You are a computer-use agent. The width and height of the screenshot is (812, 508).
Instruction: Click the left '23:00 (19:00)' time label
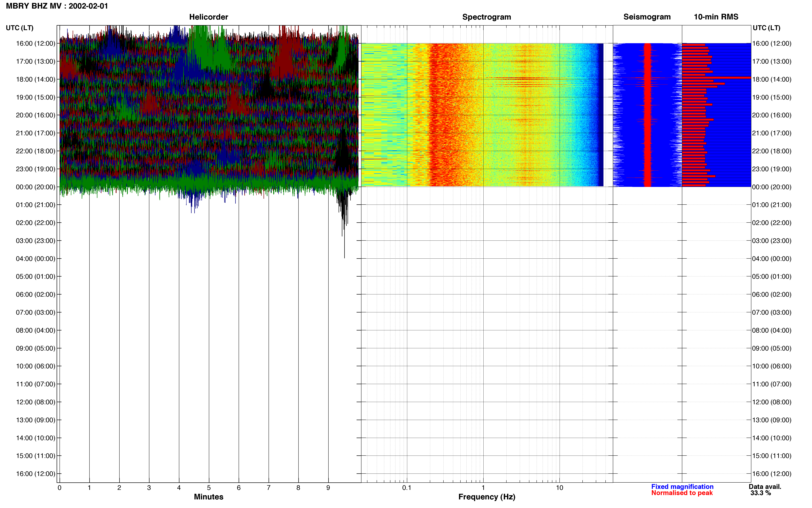pos(36,169)
